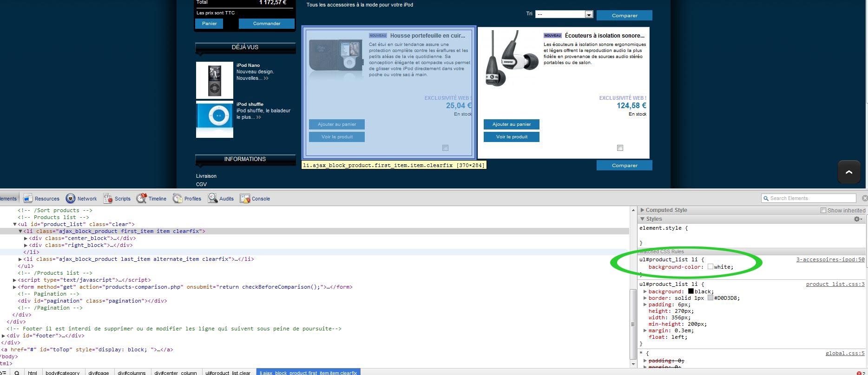
Task: Expand the li last_item alternate_item node
Action: click(20, 259)
